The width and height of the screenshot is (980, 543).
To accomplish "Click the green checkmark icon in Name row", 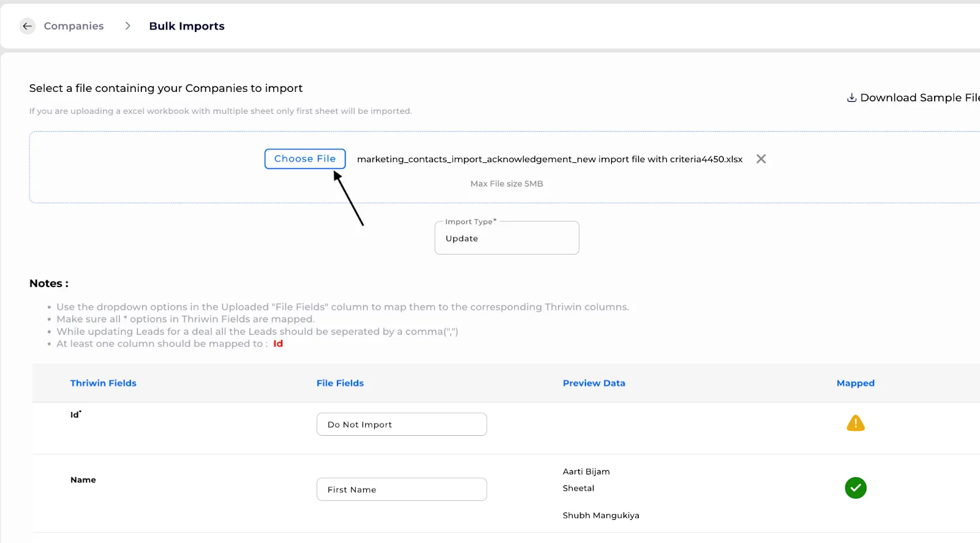I will (x=856, y=488).
